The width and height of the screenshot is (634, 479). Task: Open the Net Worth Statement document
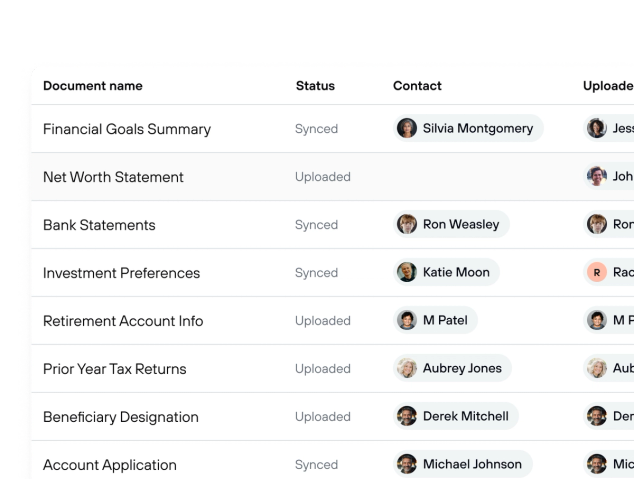coord(113,177)
